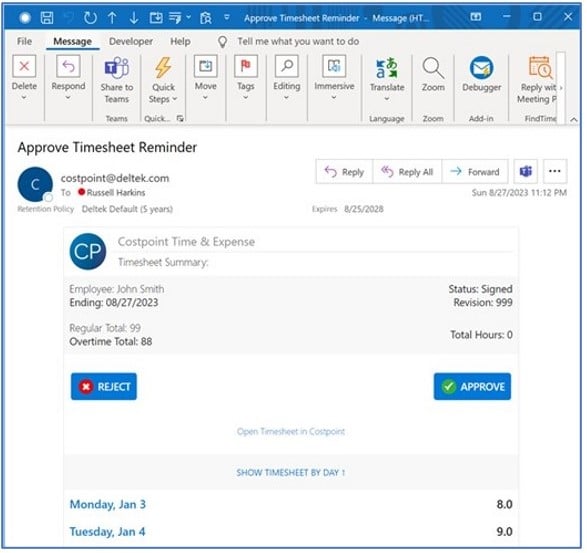Select the Message tab
The width and height of the screenshot is (587, 553).
tap(73, 41)
